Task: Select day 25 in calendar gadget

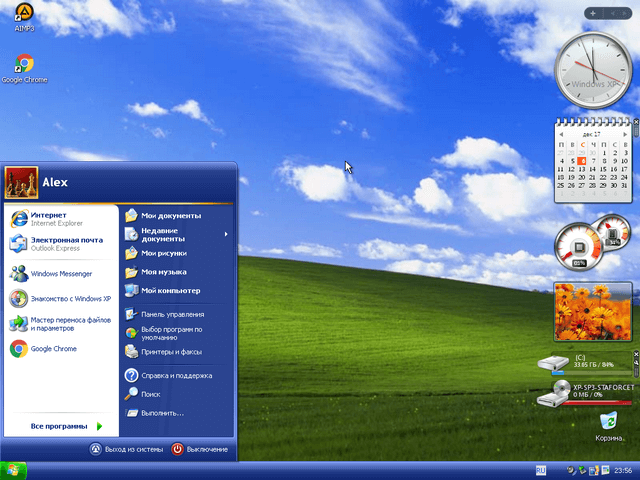Action: click(561, 185)
